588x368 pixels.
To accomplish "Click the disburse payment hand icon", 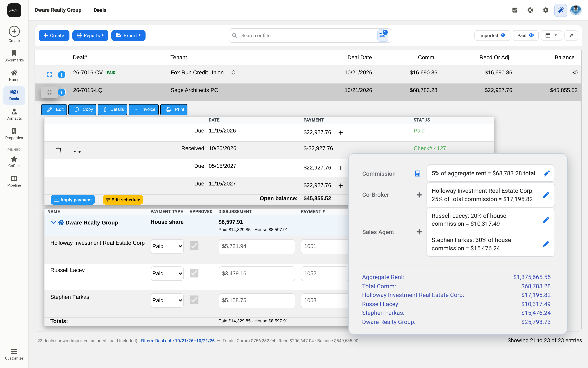I will 77,150.
